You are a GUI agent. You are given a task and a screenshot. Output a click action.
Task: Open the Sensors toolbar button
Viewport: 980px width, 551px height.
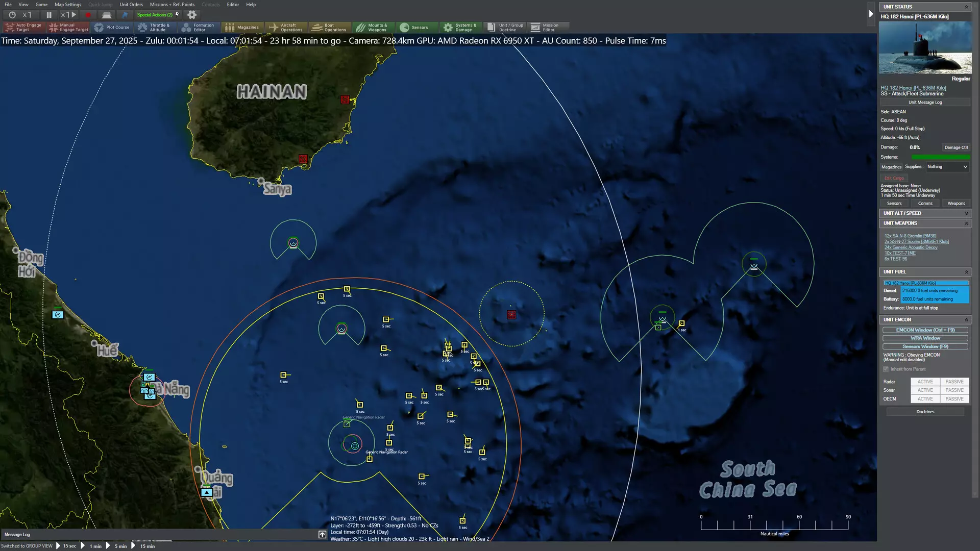click(x=416, y=28)
